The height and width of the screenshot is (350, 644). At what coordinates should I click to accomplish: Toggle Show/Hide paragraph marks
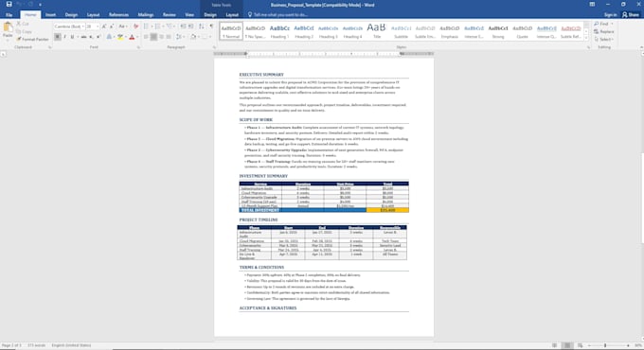pos(211,26)
